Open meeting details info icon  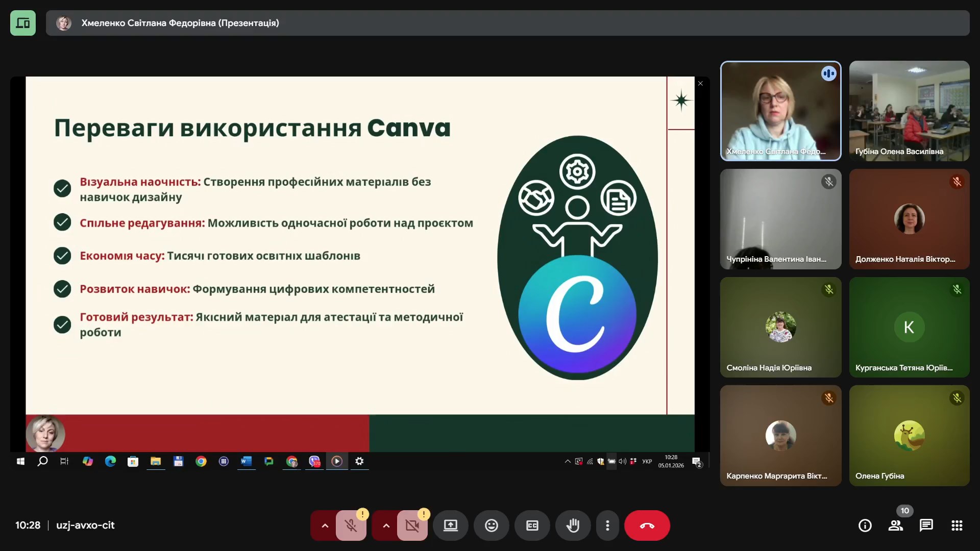(x=865, y=525)
